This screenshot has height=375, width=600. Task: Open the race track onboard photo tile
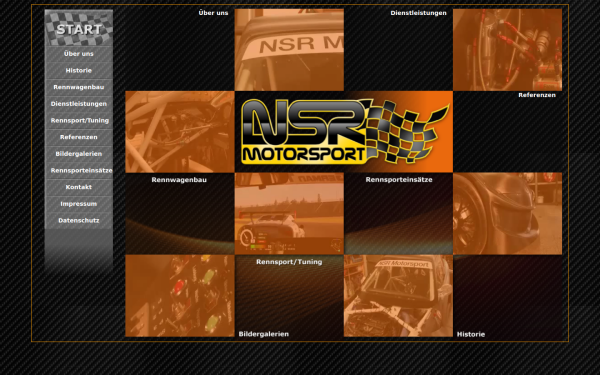pos(289,214)
